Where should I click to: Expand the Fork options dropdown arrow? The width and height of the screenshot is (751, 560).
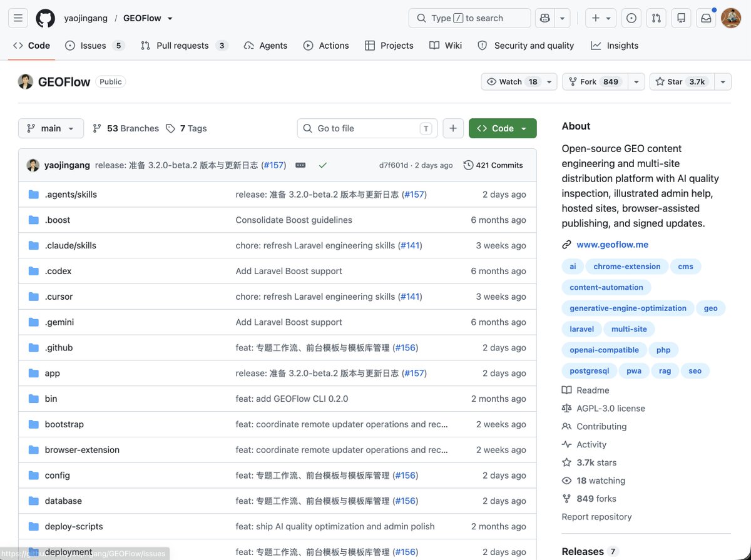point(636,82)
